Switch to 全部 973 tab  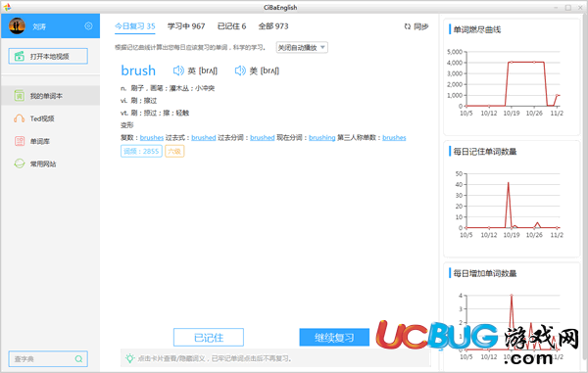point(273,26)
